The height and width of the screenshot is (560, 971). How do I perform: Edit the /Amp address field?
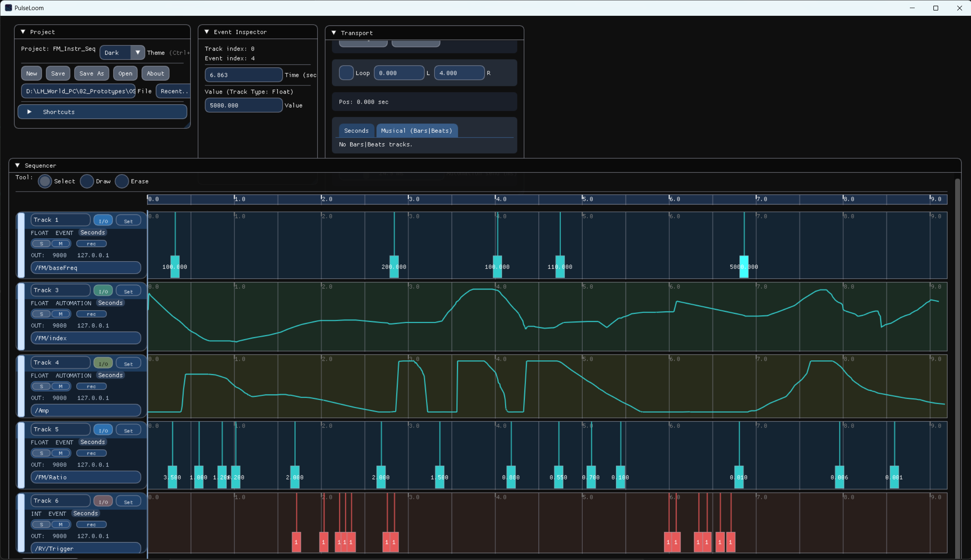86,411
